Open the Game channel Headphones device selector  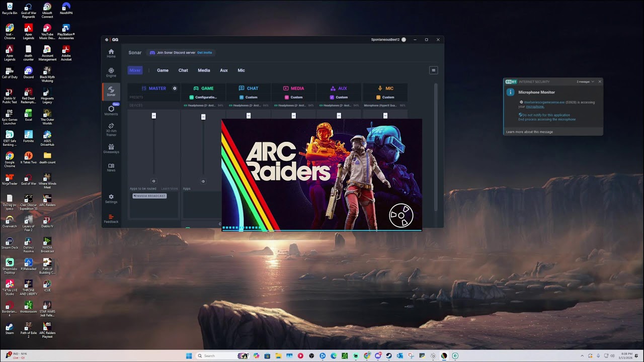point(203,106)
